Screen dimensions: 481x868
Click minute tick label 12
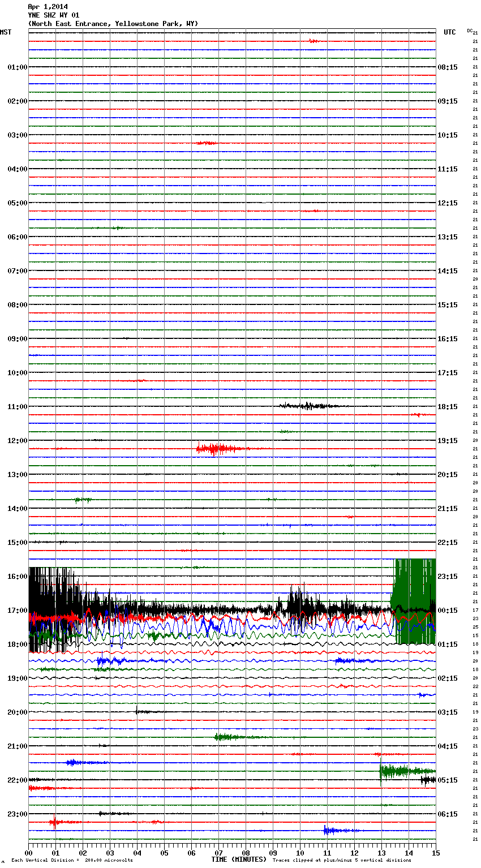pos(354,853)
